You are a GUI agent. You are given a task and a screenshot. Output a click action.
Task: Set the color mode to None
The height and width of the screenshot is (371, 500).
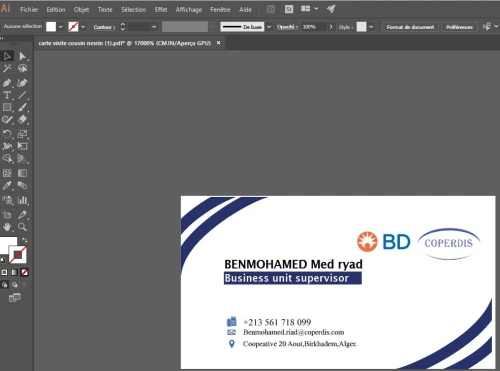(24, 272)
